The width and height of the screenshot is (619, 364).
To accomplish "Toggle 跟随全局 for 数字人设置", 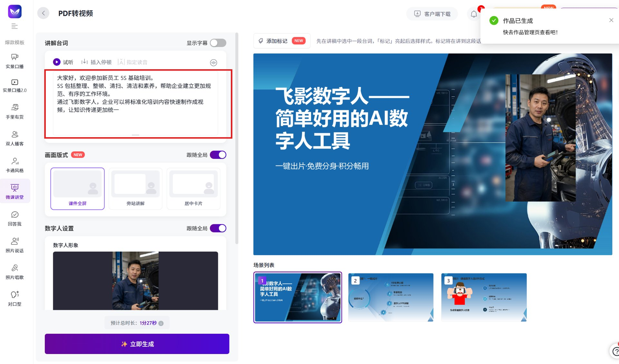I will tap(218, 228).
